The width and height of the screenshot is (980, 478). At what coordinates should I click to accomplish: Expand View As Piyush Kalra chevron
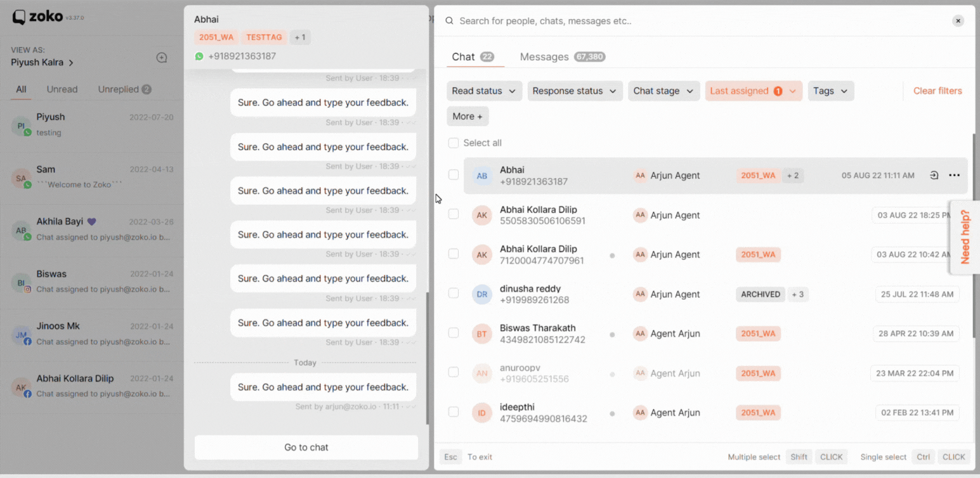[71, 63]
